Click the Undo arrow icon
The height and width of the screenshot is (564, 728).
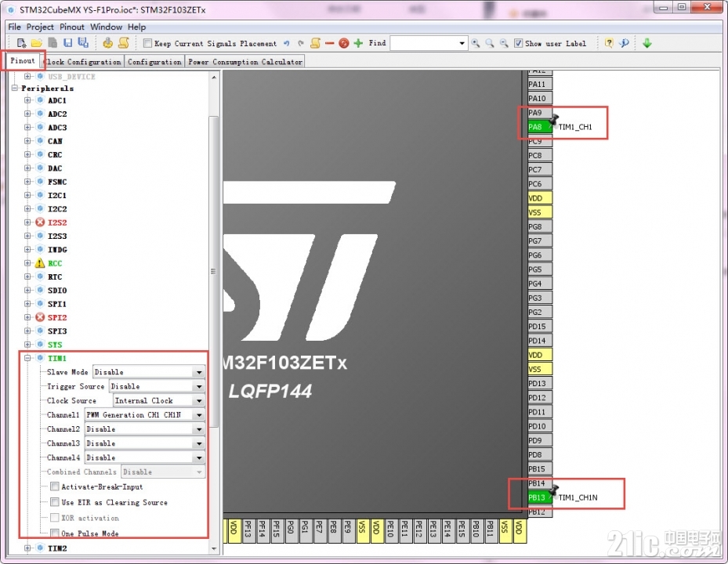(287, 43)
